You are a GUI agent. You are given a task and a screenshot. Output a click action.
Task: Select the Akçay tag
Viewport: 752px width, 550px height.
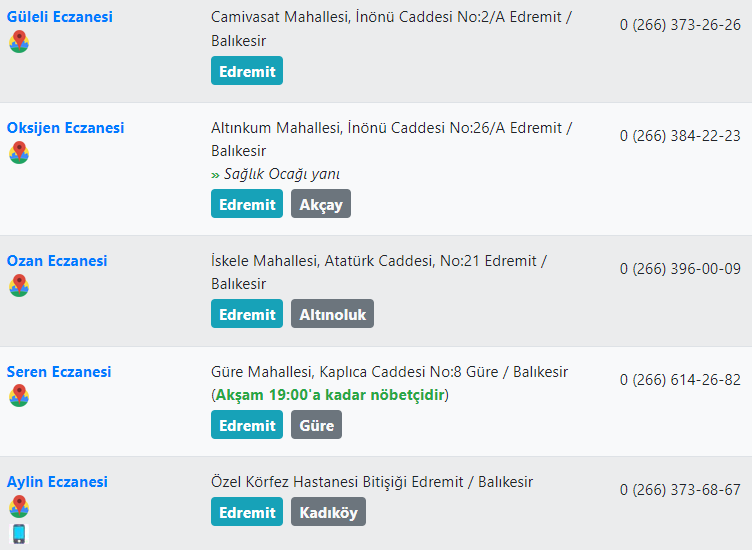coord(321,204)
